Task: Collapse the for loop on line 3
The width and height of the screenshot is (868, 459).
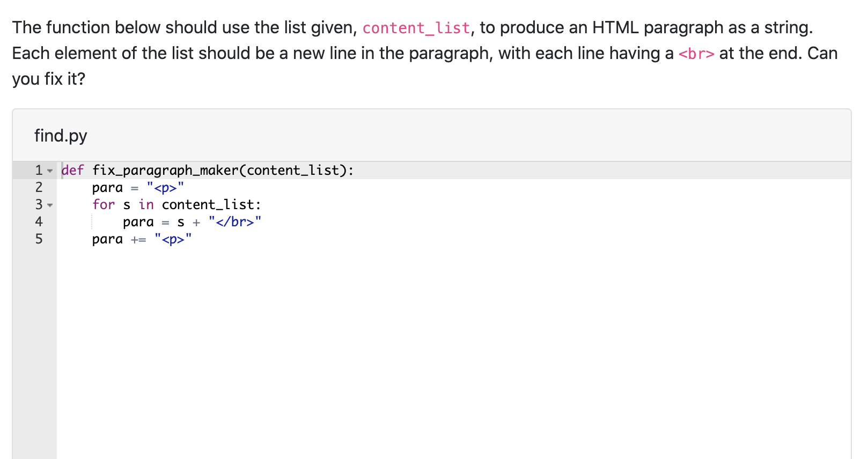Action: 50,205
